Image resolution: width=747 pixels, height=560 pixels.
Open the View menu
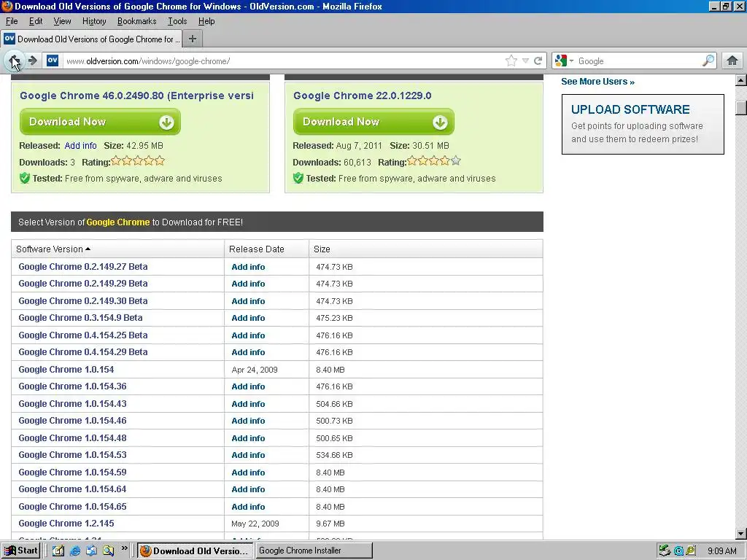tap(63, 21)
